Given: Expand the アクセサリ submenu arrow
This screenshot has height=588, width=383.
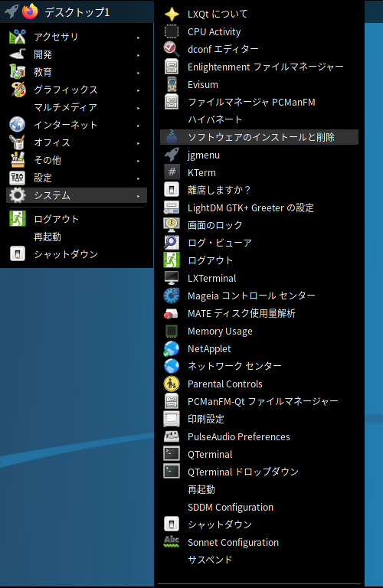Looking at the screenshot, I should coord(138,38).
